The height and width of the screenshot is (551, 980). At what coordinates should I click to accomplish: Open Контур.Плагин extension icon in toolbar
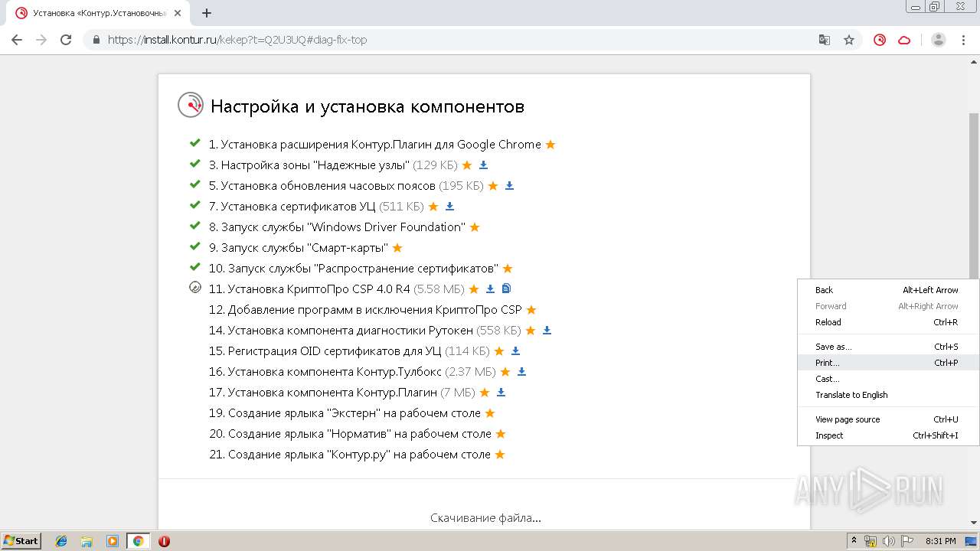pyautogui.click(x=880, y=40)
